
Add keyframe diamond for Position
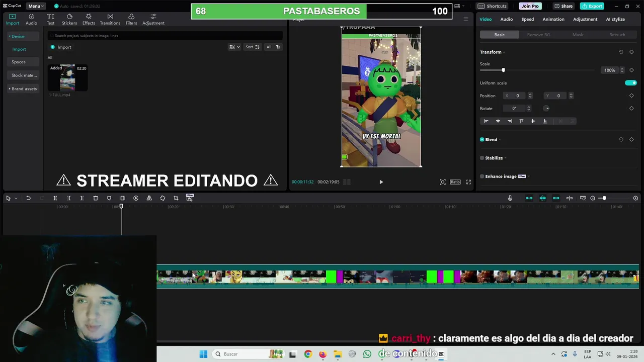(x=631, y=96)
